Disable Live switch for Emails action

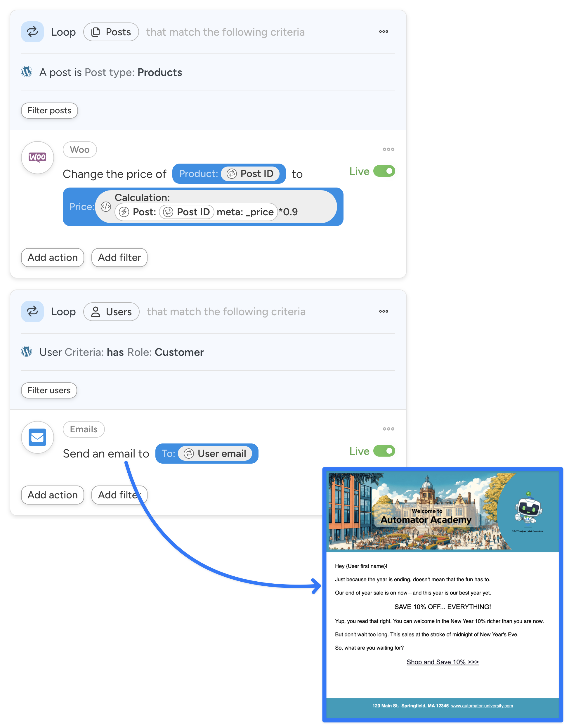[384, 451]
